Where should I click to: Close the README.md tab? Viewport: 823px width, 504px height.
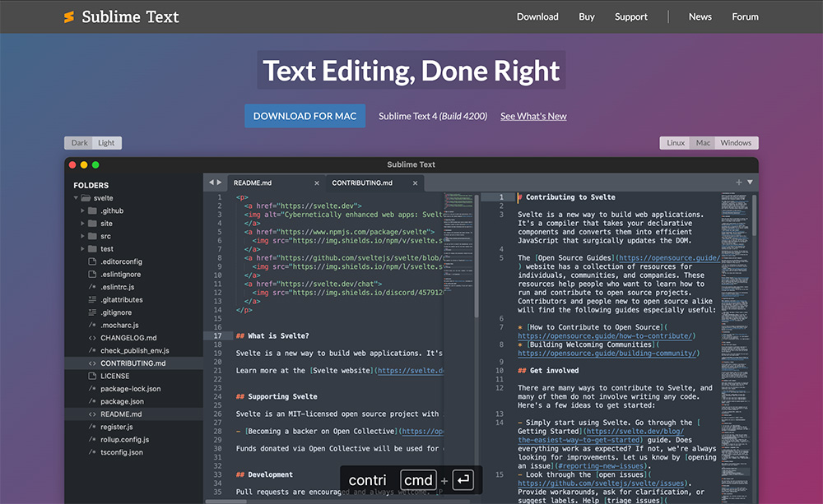point(317,183)
